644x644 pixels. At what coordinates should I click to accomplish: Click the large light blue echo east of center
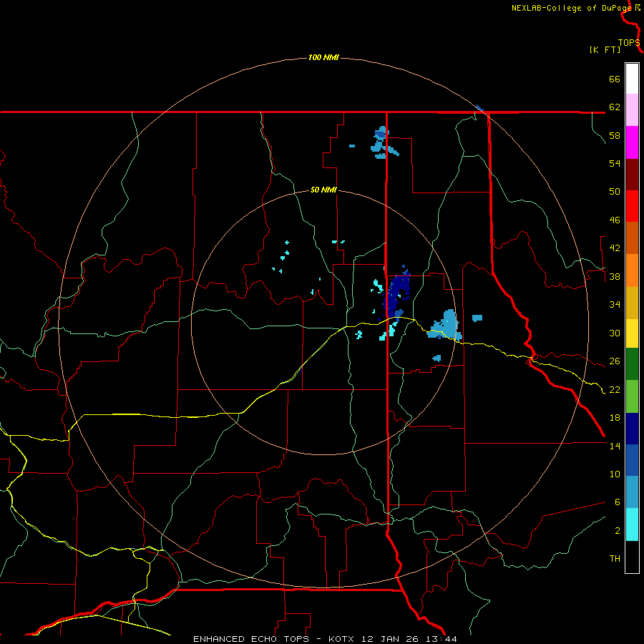coord(445,326)
